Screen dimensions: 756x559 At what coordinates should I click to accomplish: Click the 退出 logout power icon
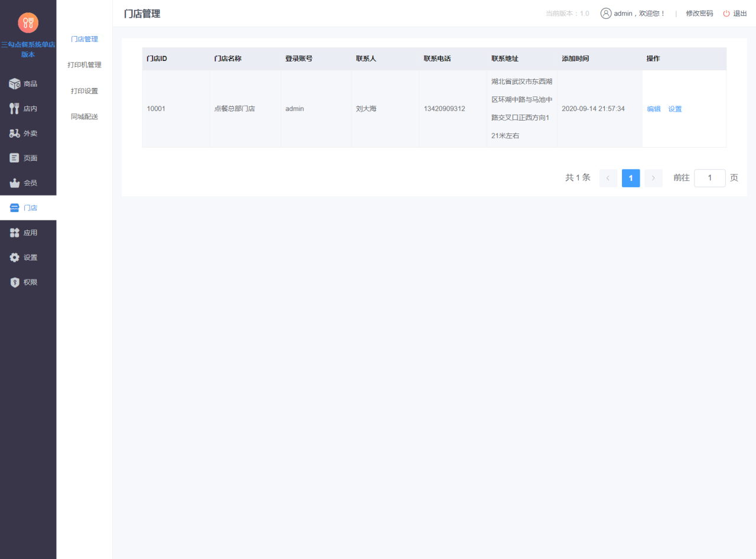726,14
